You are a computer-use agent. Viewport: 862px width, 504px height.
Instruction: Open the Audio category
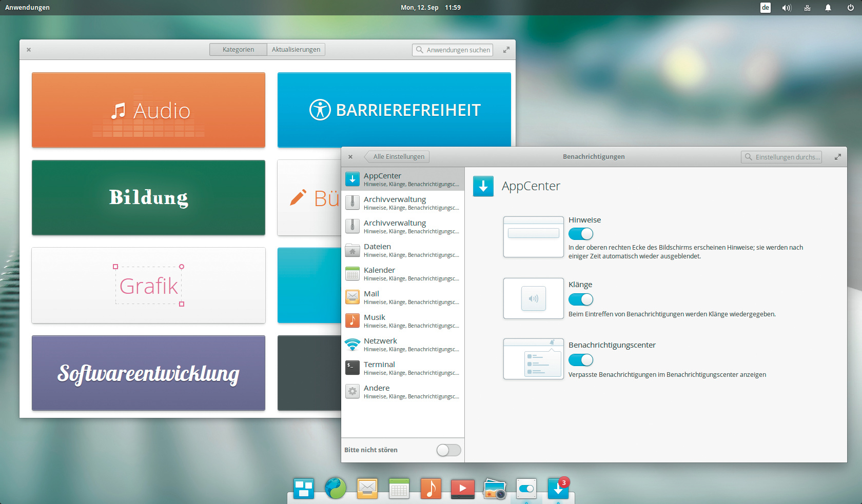148,110
